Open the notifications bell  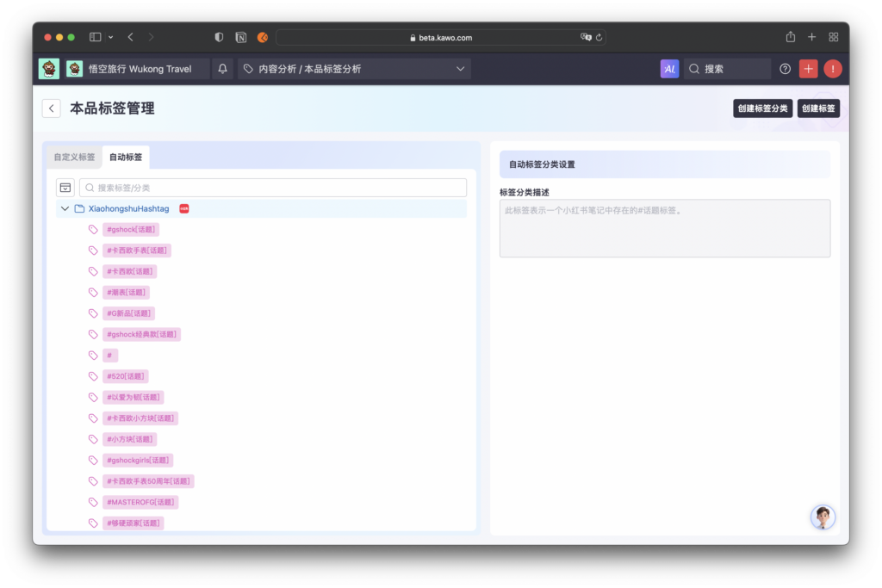223,69
